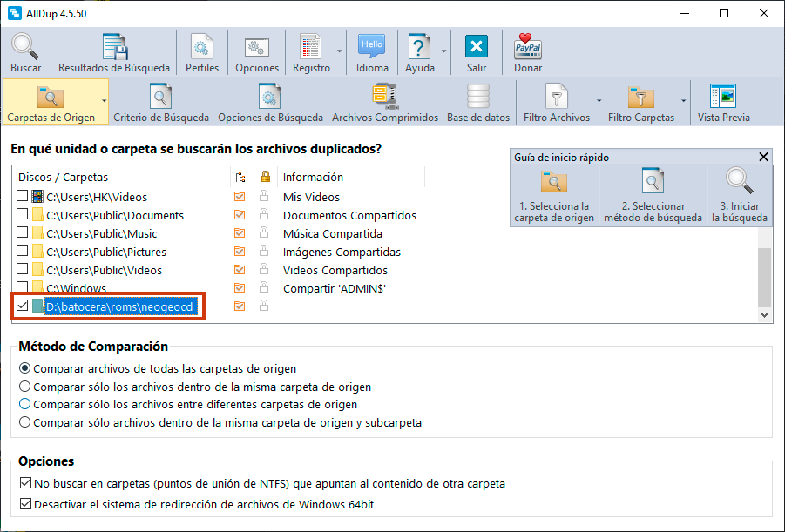The width and height of the screenshot is (785, 532).
Task: Click step 2 Seleccionar método de búsqueda
Action: tap(653, 196)
